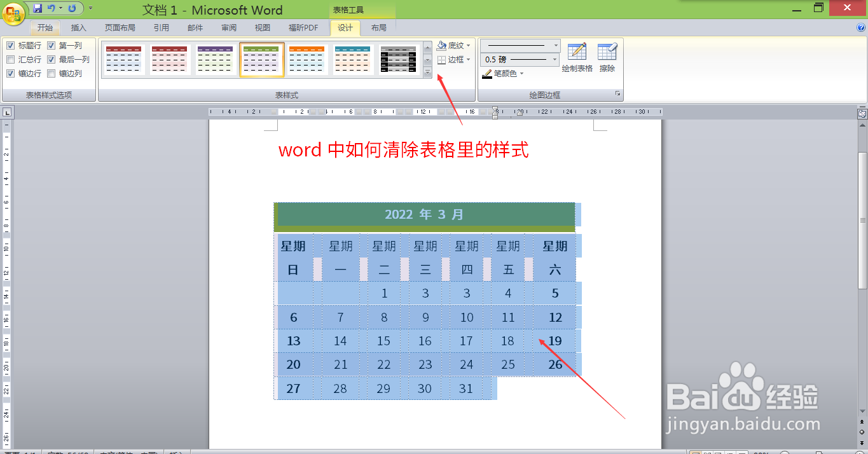Save the document from quick access toolbar
Image resolution: width=868 pixels, height=454 pixels.
37,8
